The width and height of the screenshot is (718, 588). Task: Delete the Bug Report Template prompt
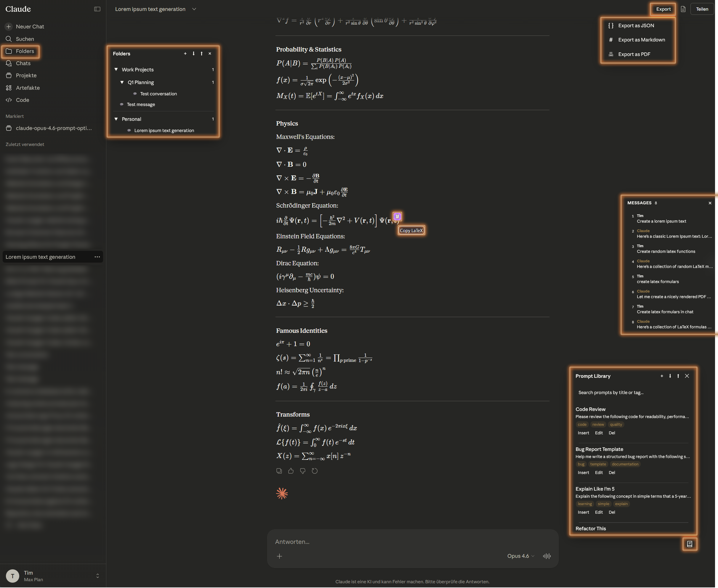(x=612, y=473)
